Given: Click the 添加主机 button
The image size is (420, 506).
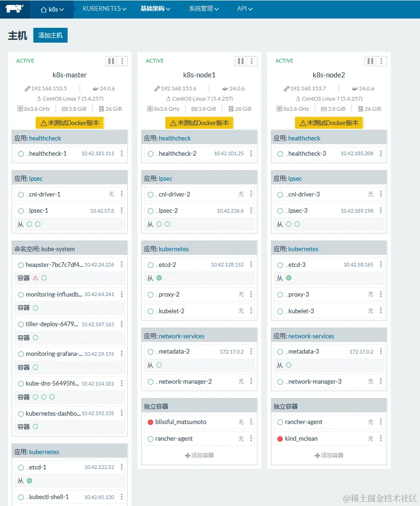Looking at the screenshot, I should tap(50, 35).
